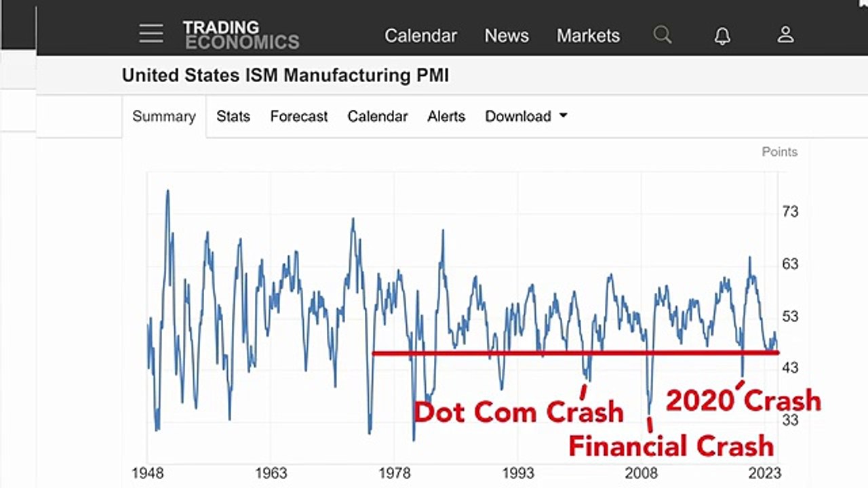This screenshot has width=868, height=488.
Task: Open the user account icon
Action: [x=785, y=35]
